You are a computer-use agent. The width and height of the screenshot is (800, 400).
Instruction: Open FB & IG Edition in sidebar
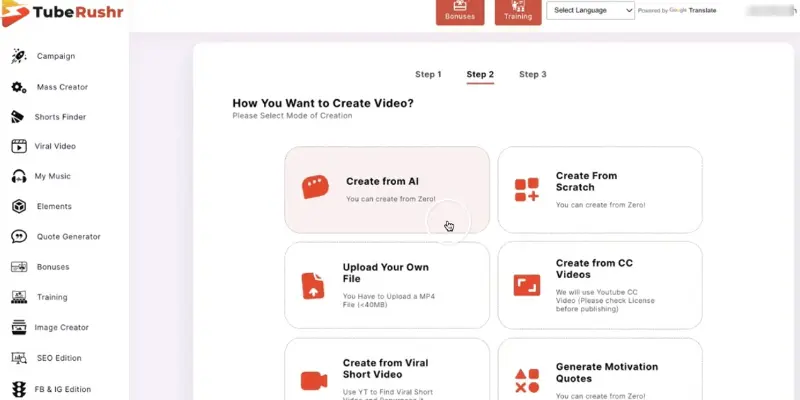pos(63,389)
